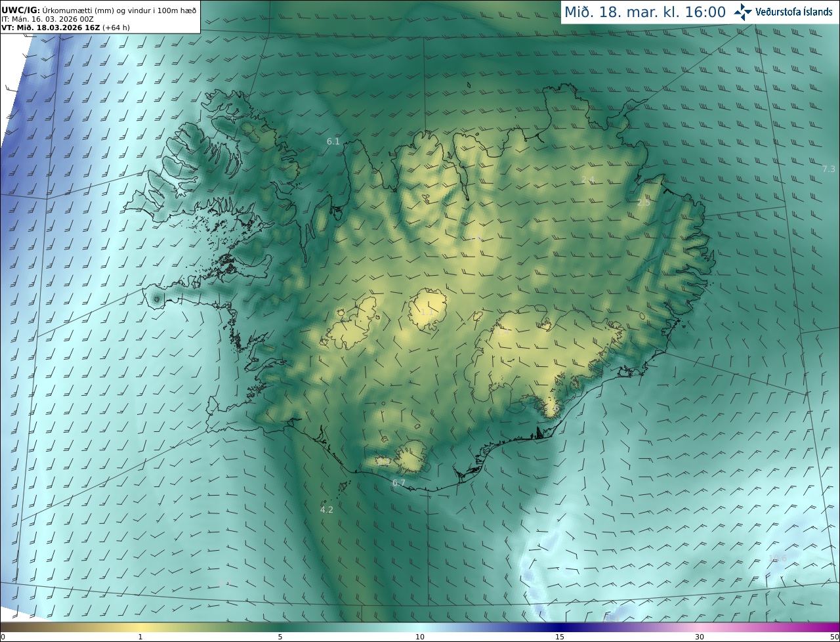Click the 2.4 value on the map
The image size is (840, 642).
(x=588, y=179)
